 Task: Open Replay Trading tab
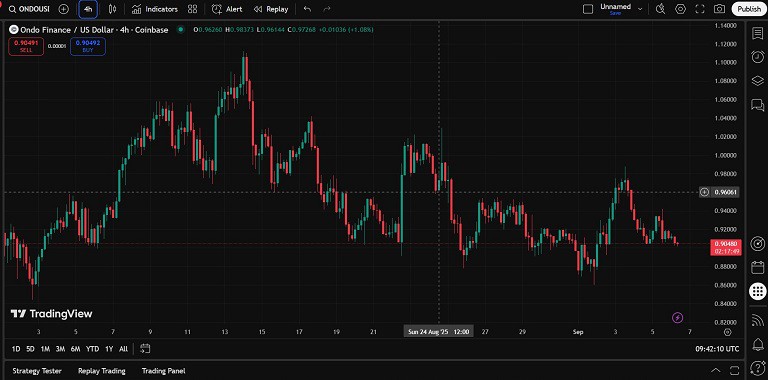pos(102,371)
